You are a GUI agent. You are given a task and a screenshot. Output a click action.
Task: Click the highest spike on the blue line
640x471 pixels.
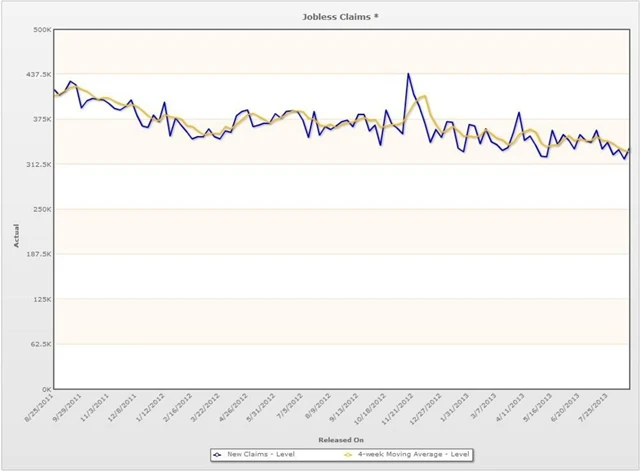(x=408, y=74)
